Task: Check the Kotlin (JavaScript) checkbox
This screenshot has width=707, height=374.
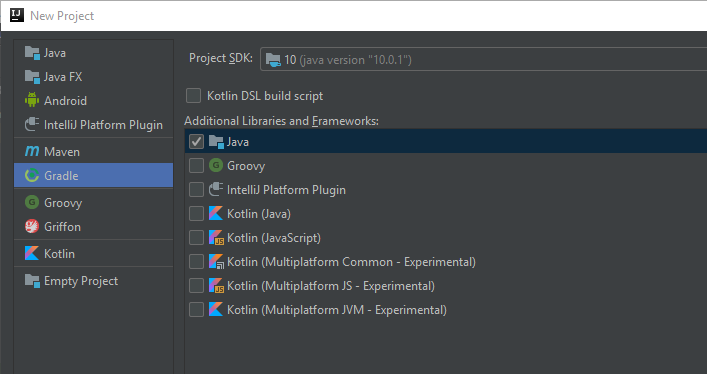Action: point(196,237)
